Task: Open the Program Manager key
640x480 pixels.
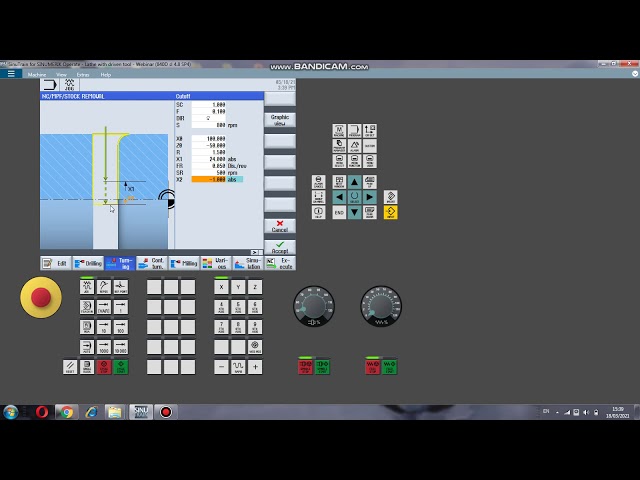Action: pos(339,146)
